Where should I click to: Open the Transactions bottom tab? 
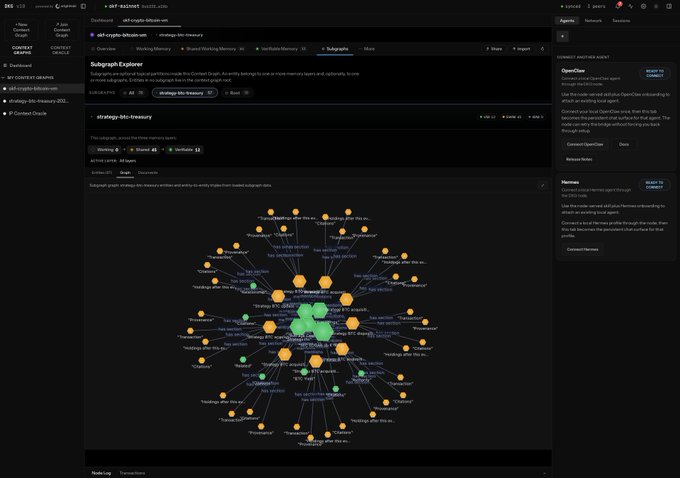coord(132,473)
